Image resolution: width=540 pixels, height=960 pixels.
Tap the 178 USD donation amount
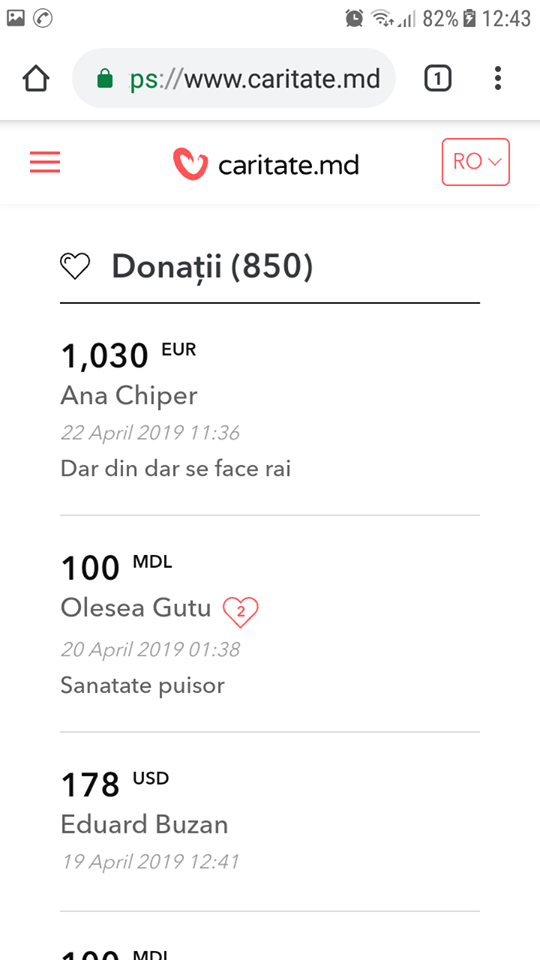click(x=114, y=784)
